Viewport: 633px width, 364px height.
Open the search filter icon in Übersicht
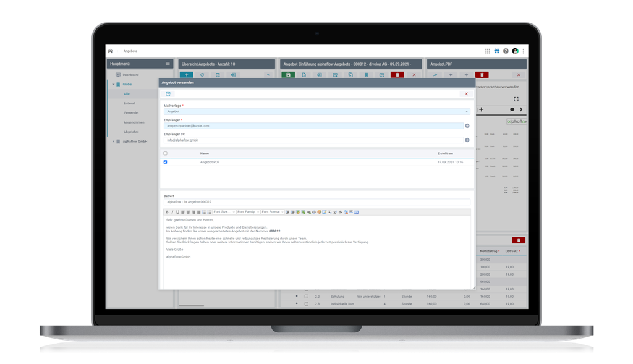218,75
